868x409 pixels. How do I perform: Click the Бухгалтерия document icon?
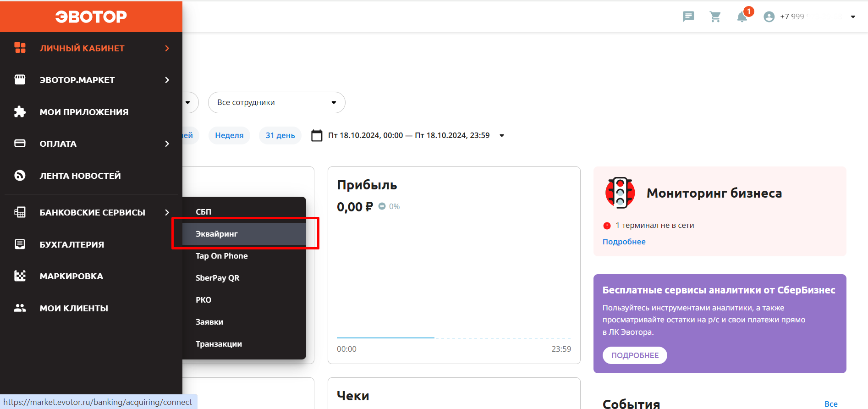20,244
